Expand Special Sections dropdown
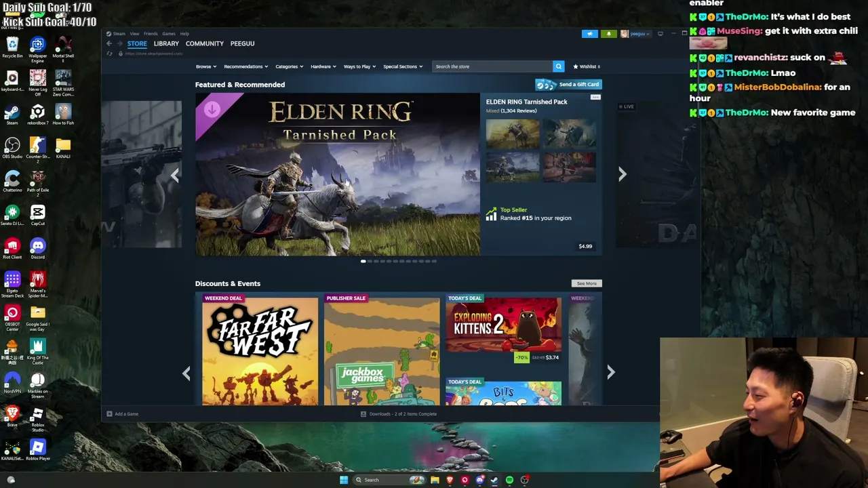The width and height of the screenshot is (868, 488). [403, 66]
